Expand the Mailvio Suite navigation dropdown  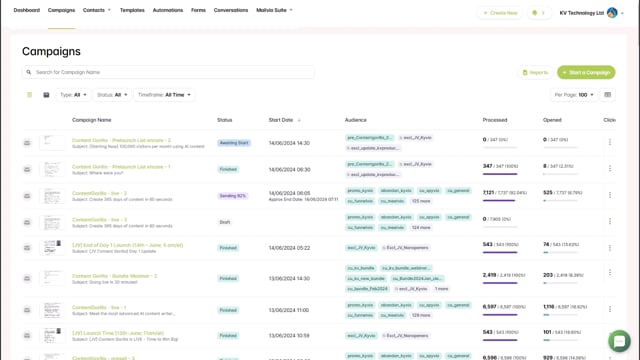pos(274,10)
